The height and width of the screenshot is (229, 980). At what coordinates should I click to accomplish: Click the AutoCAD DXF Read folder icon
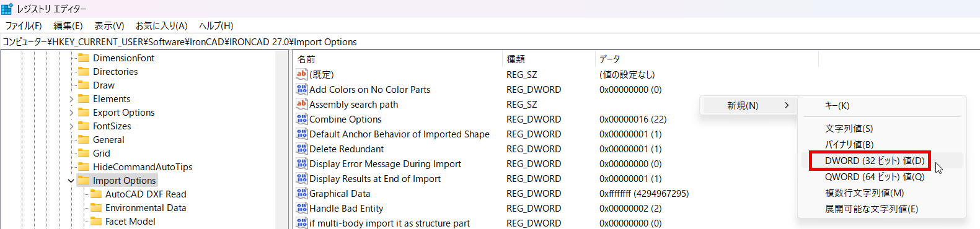coord(96,194)
